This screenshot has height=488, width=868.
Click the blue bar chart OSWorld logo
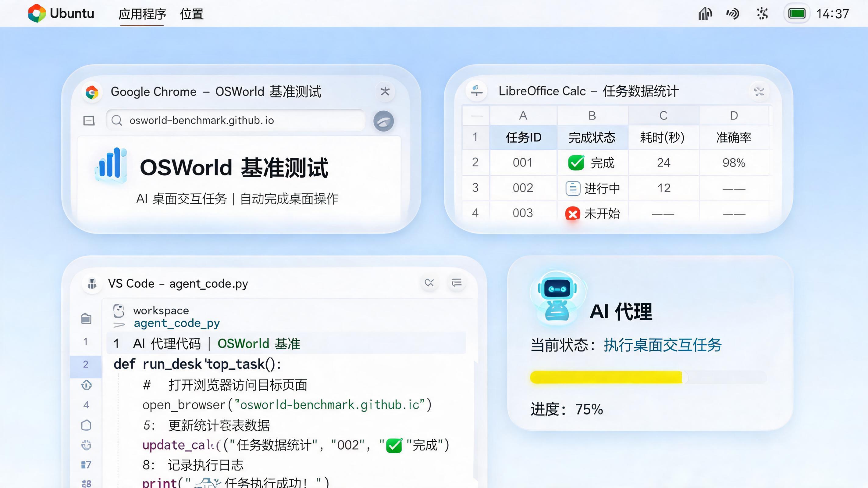[111, 166]
